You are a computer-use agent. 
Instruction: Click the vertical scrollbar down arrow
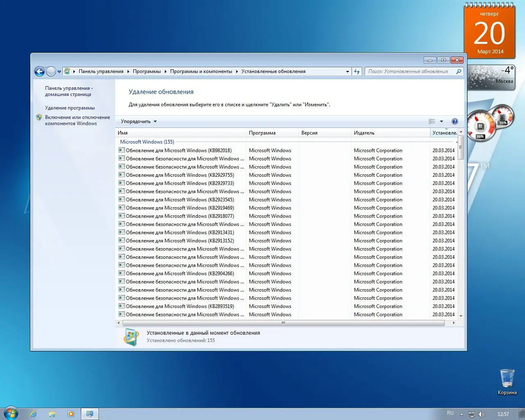pyautogui.click(x=461, y=316)
